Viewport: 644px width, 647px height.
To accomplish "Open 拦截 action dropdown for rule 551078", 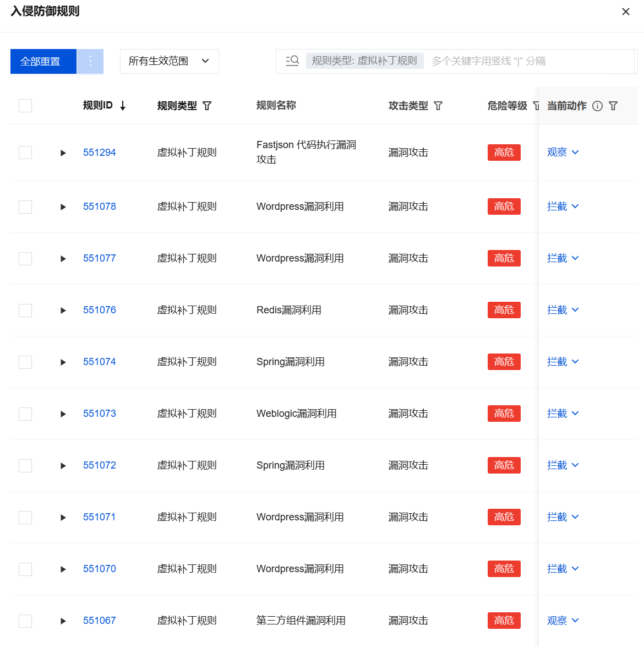I will [x=563, y=206].
